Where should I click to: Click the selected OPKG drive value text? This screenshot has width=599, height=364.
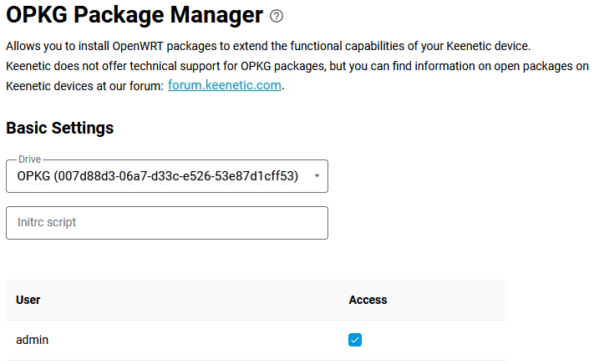158,176
